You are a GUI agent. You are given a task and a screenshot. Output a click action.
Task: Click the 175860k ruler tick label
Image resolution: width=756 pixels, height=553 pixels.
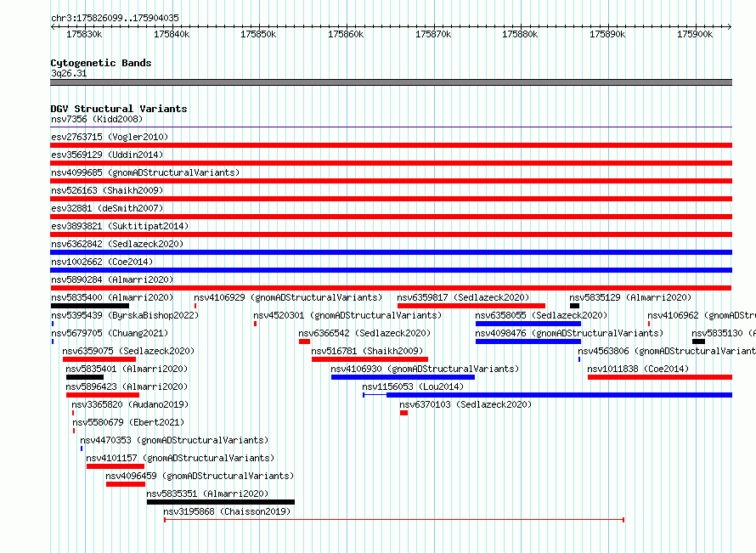[346, 35]
